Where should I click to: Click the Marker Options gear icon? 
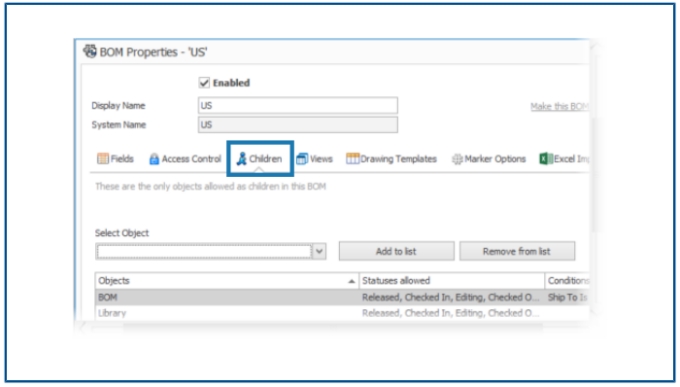[x=457, y=159]
